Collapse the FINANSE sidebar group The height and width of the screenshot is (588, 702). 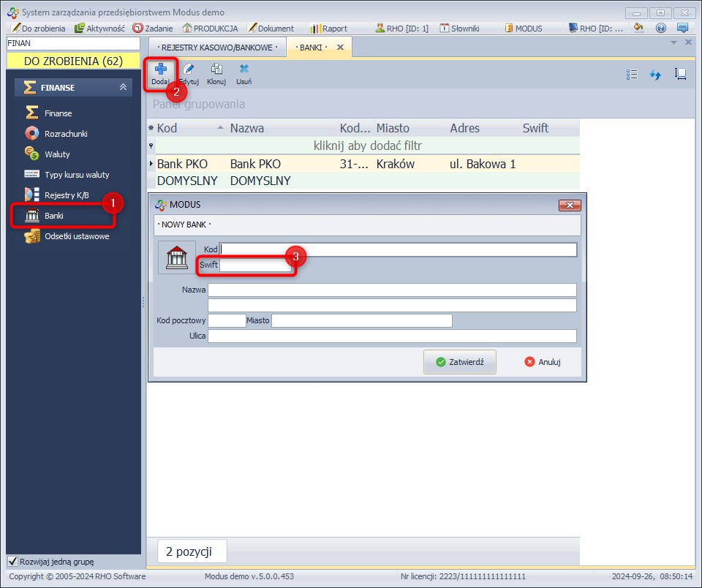(123, 88)
